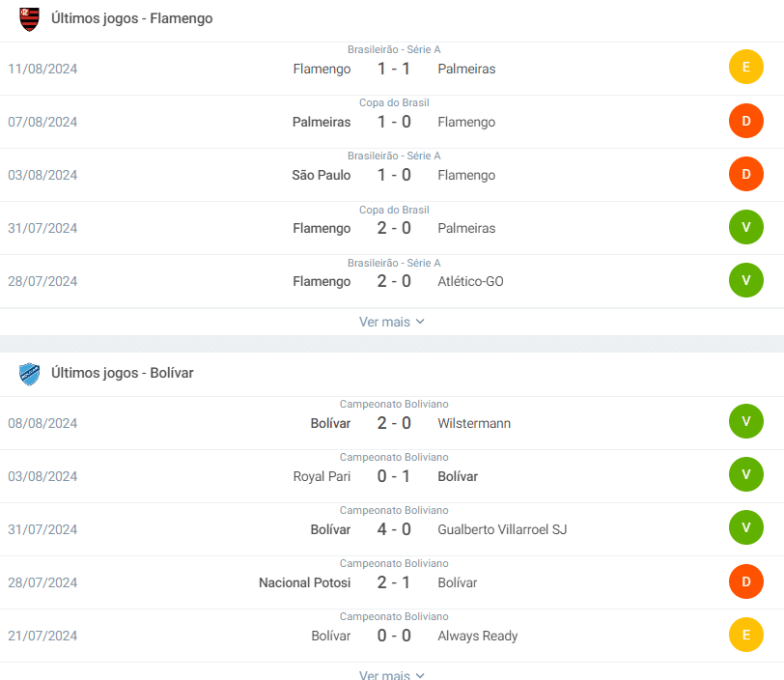This screenshot has height=680, width=784.
Task: Click the green V badge for Royal Pari match
Action: tap(746, 475)
